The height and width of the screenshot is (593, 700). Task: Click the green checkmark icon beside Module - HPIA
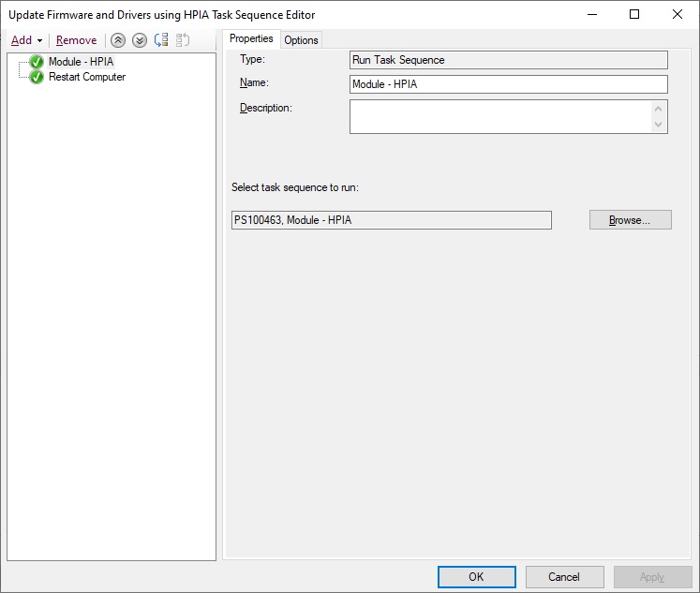click(37, 62)
